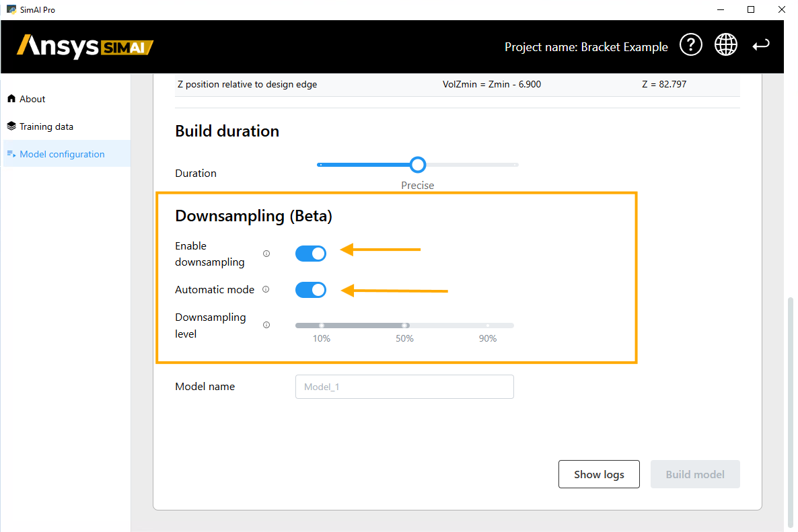Click the Ansys SimAI logo

click(x=85, y=46)
